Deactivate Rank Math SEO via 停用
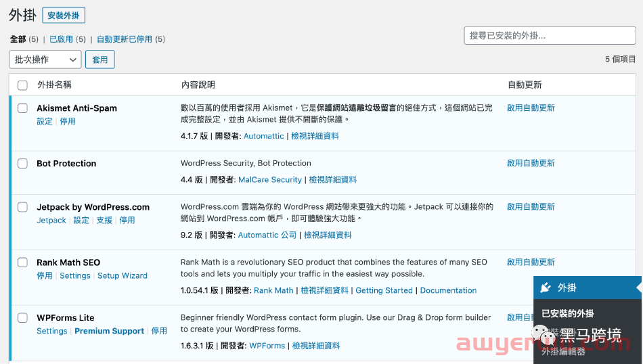The height and width of the screenshot is (364, 643). click(x=45, y=275)
